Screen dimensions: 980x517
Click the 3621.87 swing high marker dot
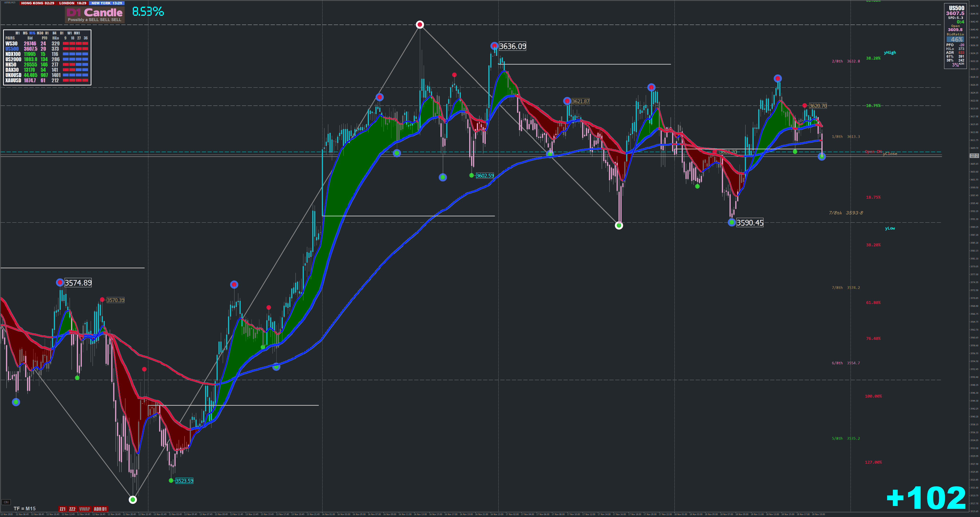pyautogui.click(x=567, y=101)
